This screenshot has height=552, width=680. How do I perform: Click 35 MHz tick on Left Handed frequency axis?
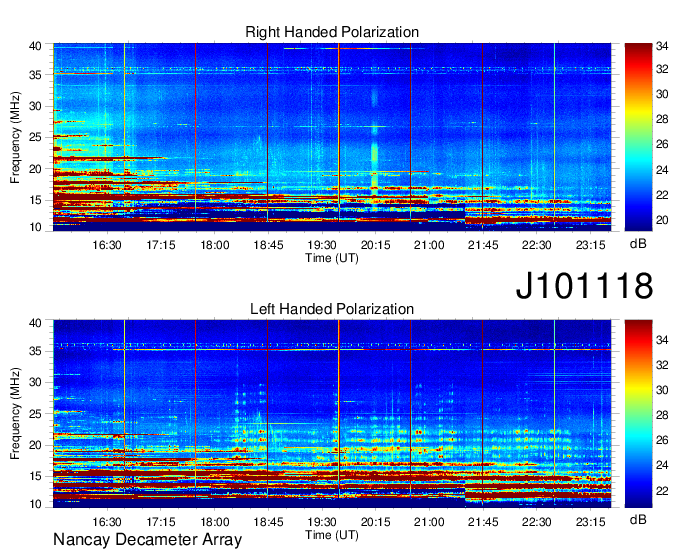(35, 351)
